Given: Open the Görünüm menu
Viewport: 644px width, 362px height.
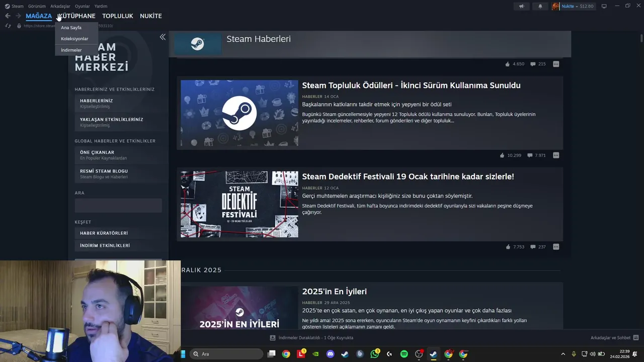Looking at the screenshot, I should tap(37, 6).
